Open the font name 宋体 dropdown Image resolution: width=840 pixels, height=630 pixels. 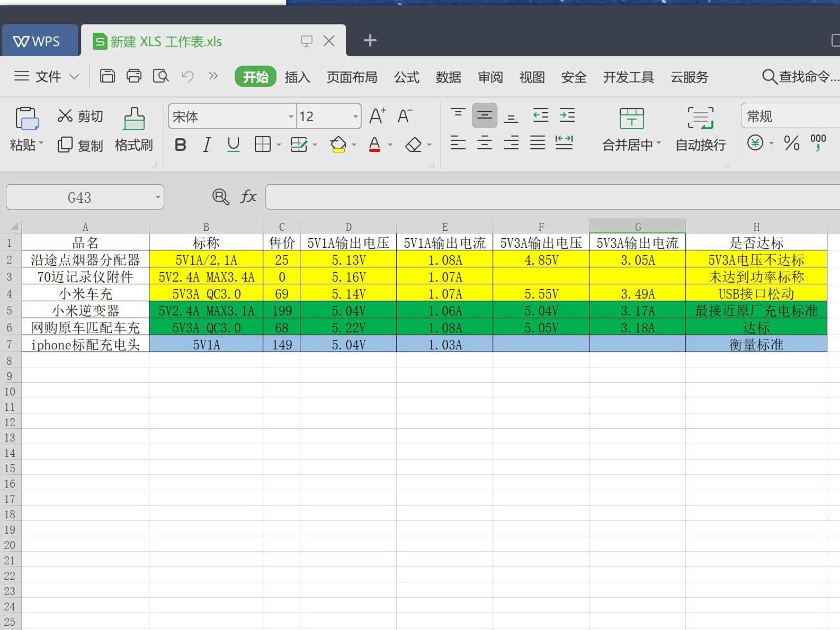291,116
